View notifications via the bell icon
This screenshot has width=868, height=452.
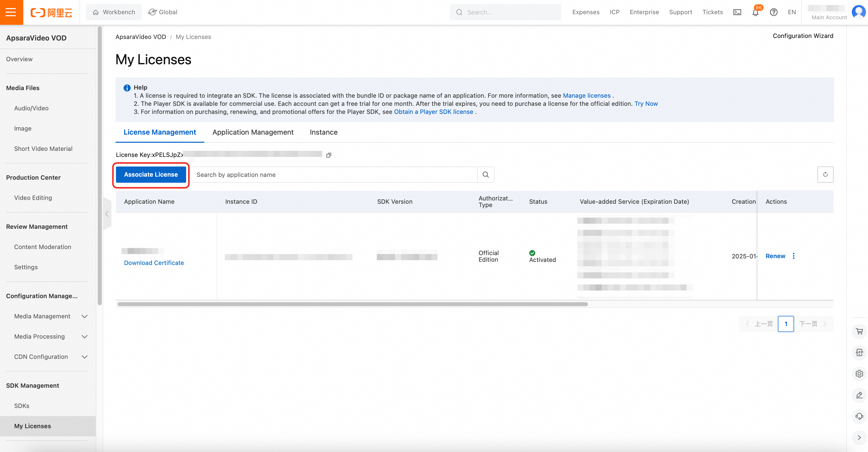coord(756,12)
